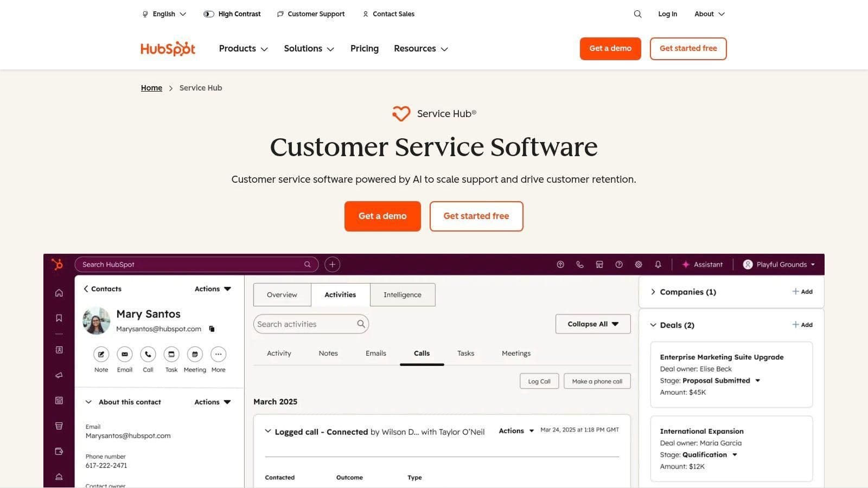Click the Get a demo button

382,216
